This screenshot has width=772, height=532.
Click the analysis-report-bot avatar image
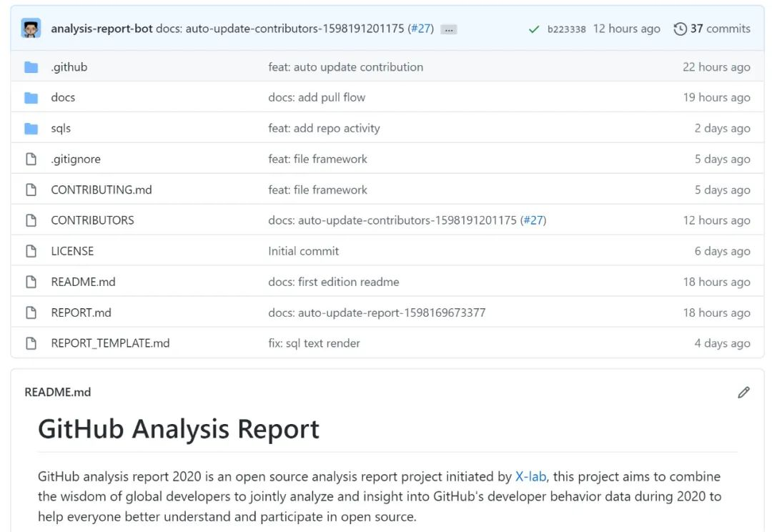[31, 29]
